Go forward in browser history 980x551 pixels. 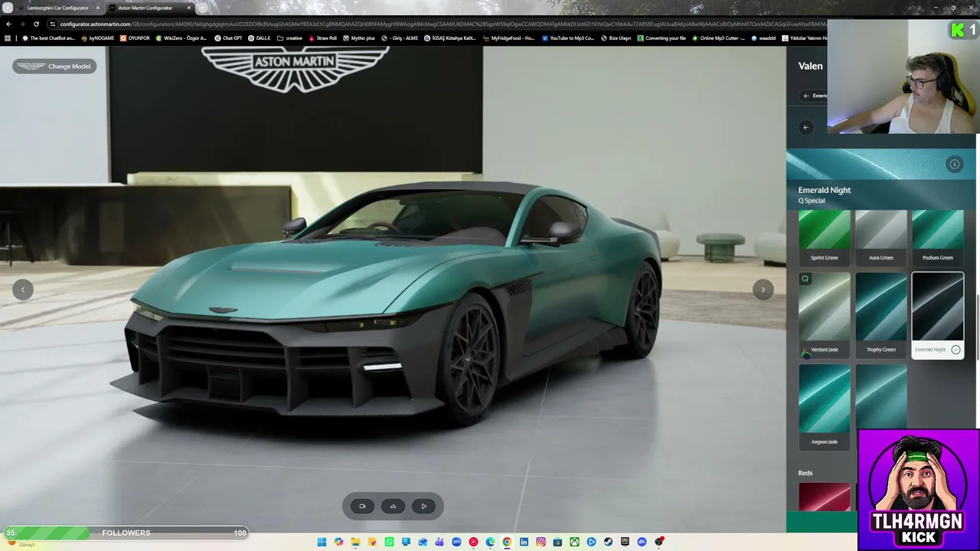click(x=22, y=24)
